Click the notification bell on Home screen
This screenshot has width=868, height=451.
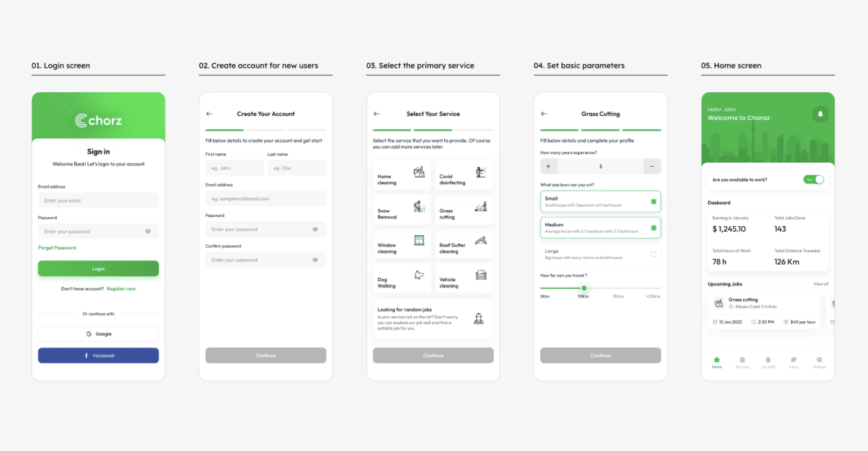point(820,114)
